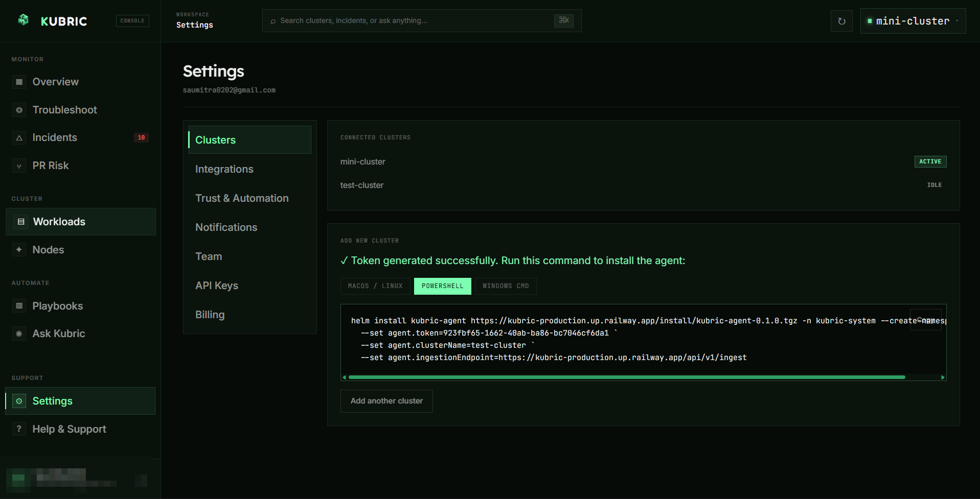
Task: Select the PowerShell command tab
Action: [x=442, y=286]
